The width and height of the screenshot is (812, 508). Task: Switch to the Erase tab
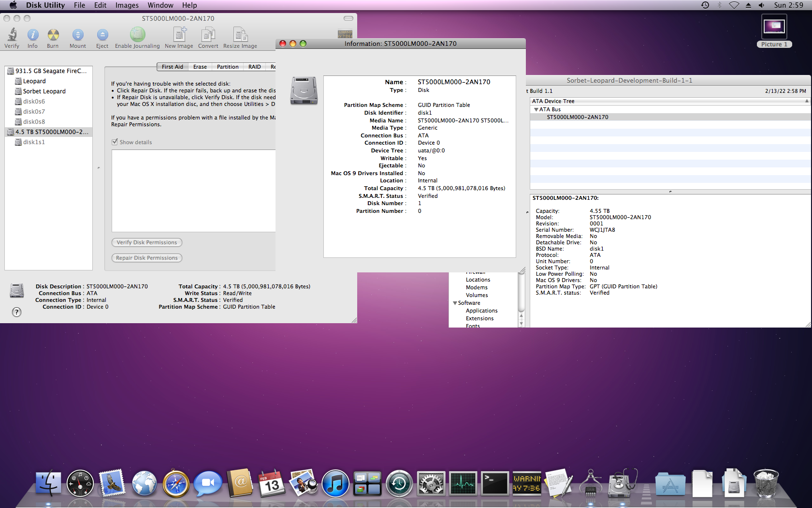coord(200,67)
